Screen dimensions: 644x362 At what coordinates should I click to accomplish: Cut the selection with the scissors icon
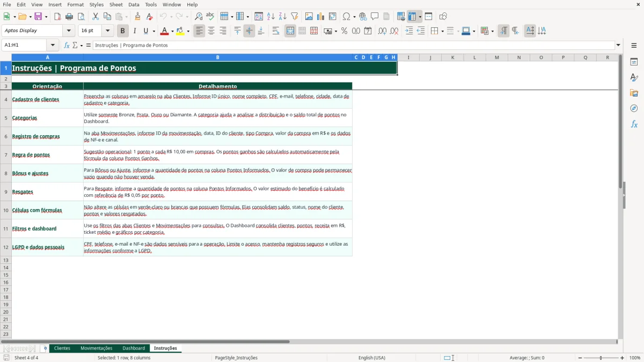96,17
